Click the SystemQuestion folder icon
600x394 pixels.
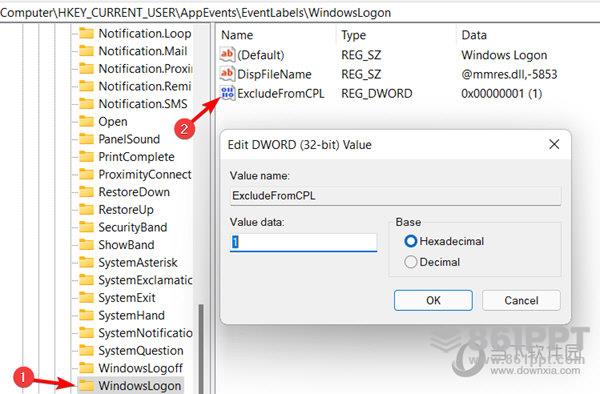86,350
